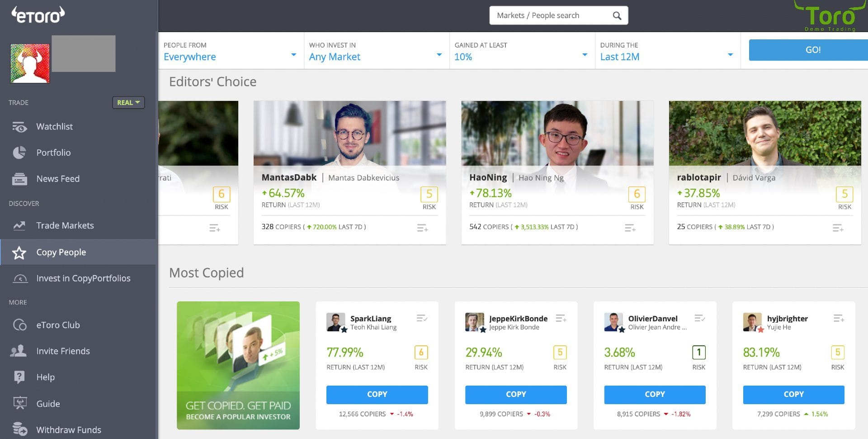
Task: Click the Withdraw Funds coins icon
Action: (19, 429)
